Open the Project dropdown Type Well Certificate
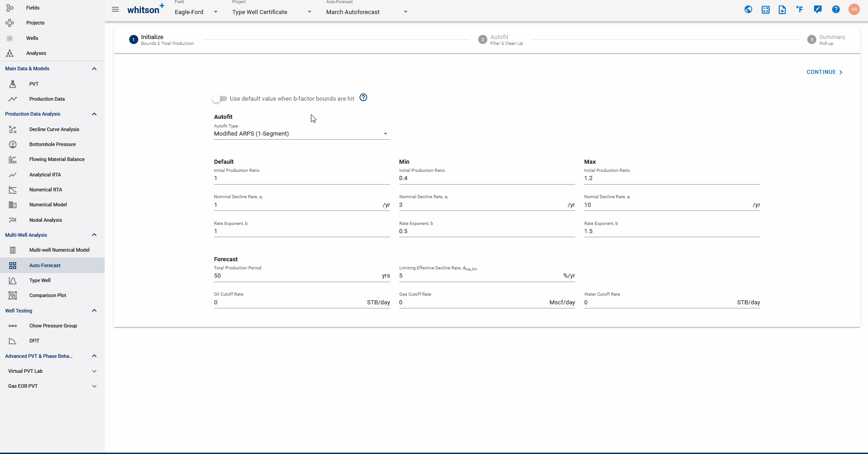The width and height of the screenshot is (868, 454). tap(272, 12)
